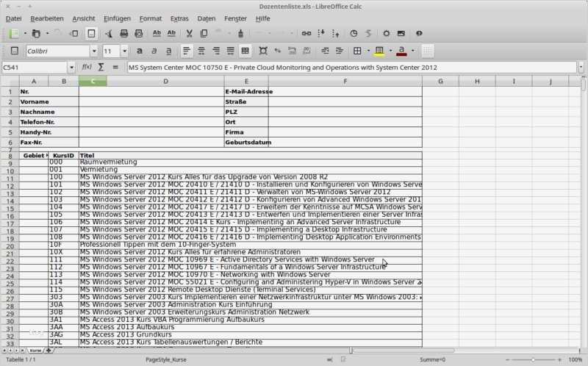Open the Bearbeiten menu

(x=47, y=18)
